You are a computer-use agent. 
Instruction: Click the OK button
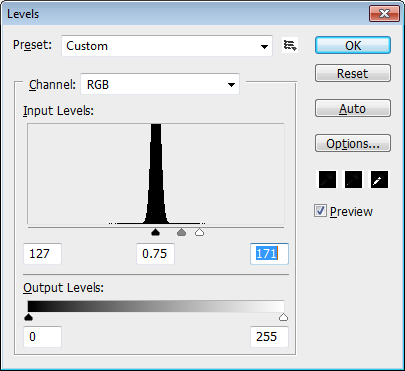pyautogui.click(x=353, y=45)
